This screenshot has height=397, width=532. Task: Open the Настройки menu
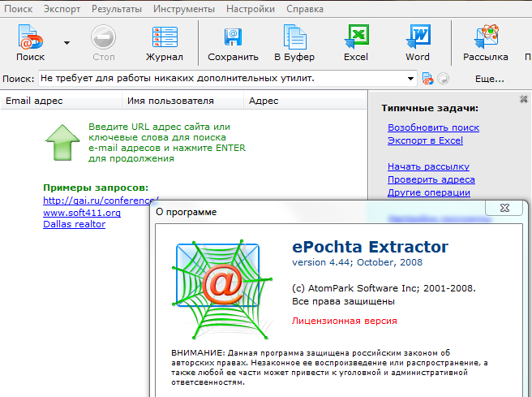[x=251, y=9]
